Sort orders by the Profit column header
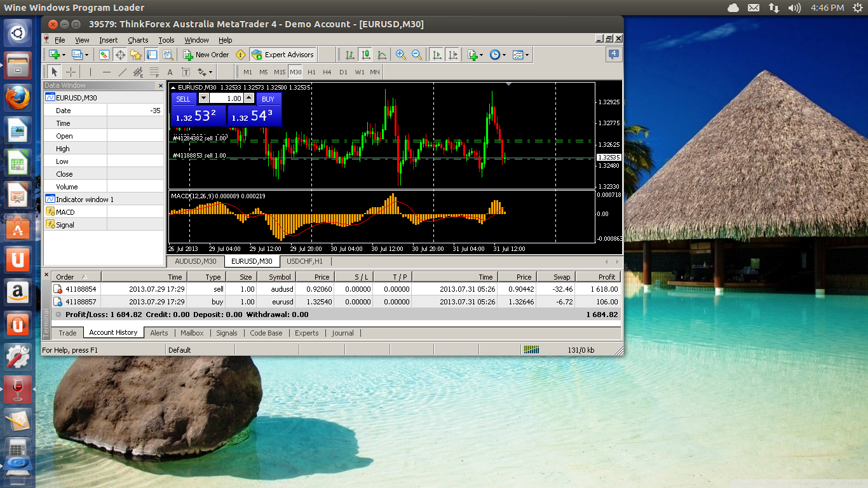The height and width of the screenshot is (488, 868). pyautogui.click(x=597, y=277)
